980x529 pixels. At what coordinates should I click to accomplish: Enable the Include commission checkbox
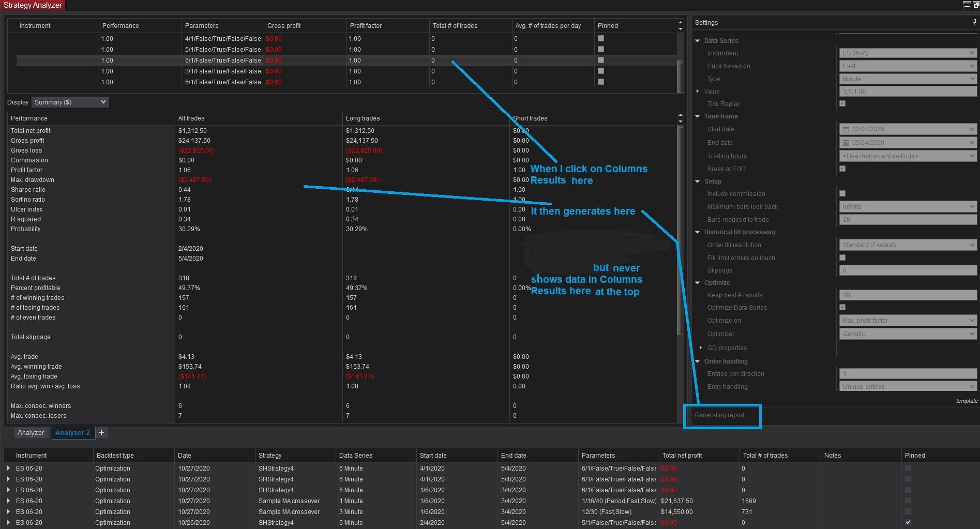842,193
